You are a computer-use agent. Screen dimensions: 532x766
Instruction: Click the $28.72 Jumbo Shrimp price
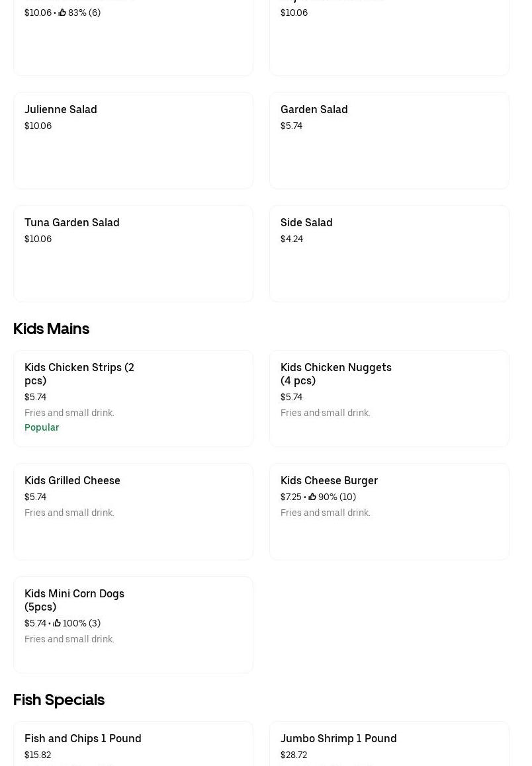[294, 755]
